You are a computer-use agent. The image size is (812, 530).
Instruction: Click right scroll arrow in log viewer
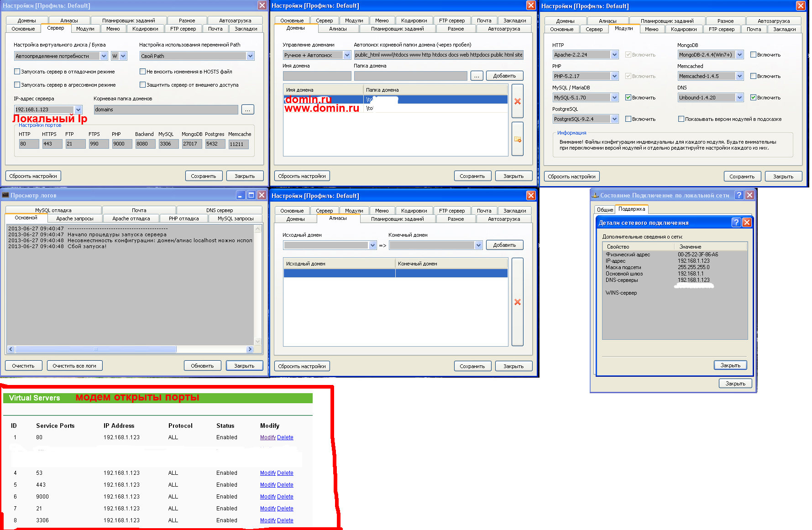point(249,349)
